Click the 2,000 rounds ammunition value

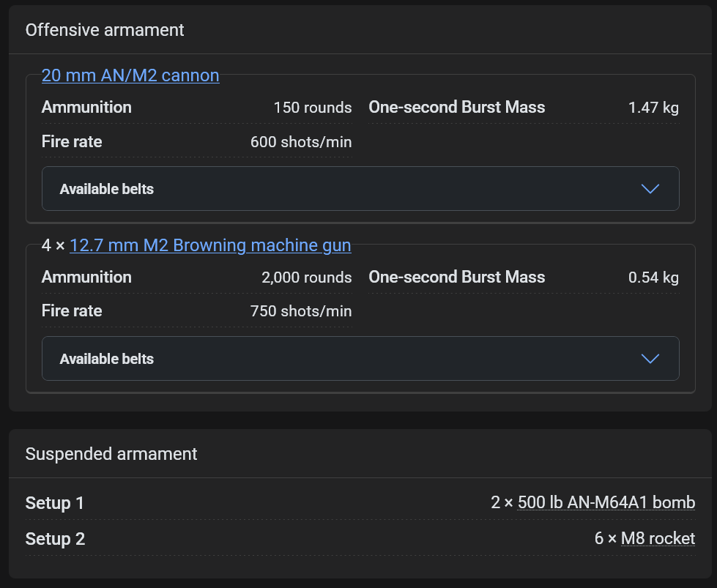[306, 278]
